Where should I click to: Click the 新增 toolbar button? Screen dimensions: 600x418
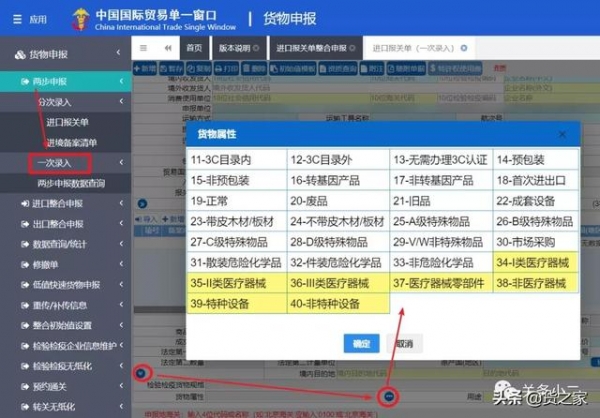[147, 69]
